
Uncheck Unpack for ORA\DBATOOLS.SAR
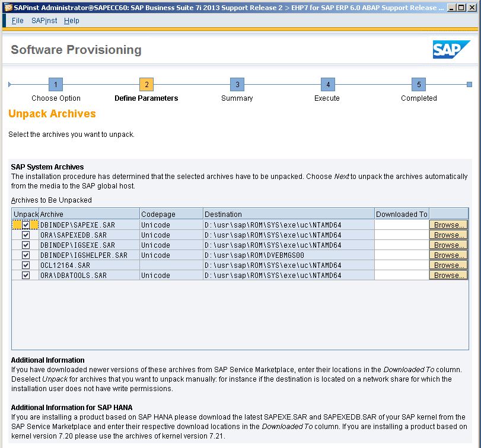pos(26,276)
